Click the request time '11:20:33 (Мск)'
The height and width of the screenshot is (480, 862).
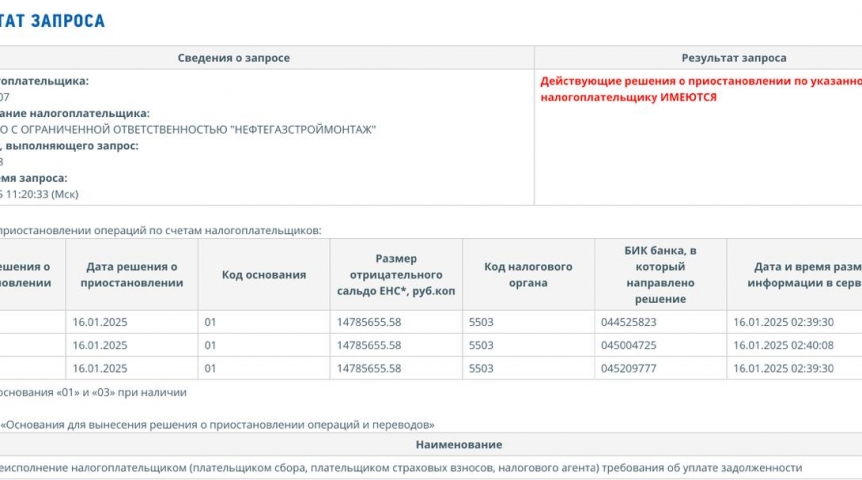42,194
